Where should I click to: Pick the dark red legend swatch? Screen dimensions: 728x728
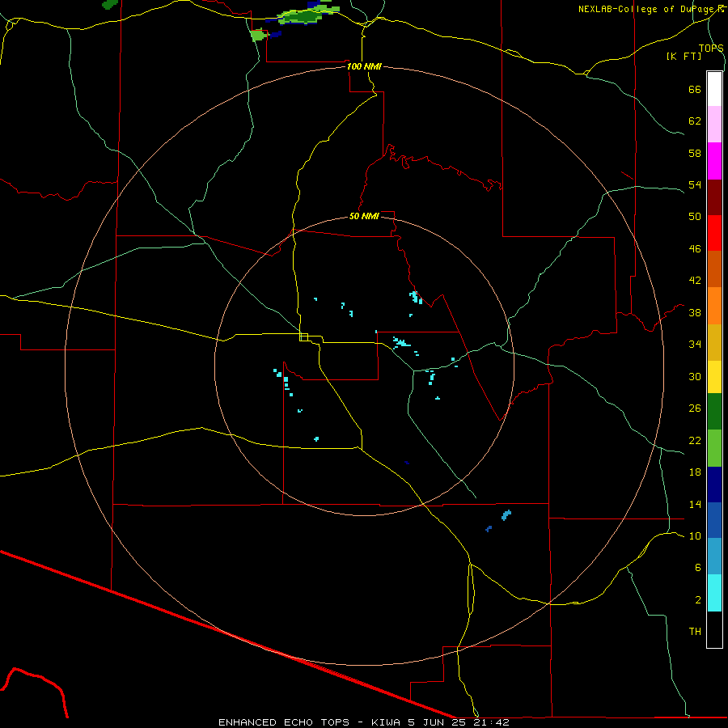click(714, 197)
